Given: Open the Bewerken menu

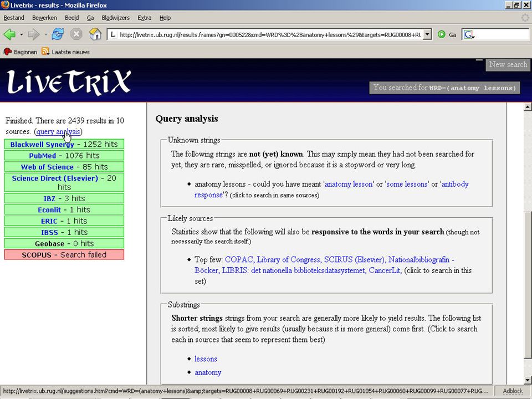Looking at the screenshot, I should pos(44,18).
